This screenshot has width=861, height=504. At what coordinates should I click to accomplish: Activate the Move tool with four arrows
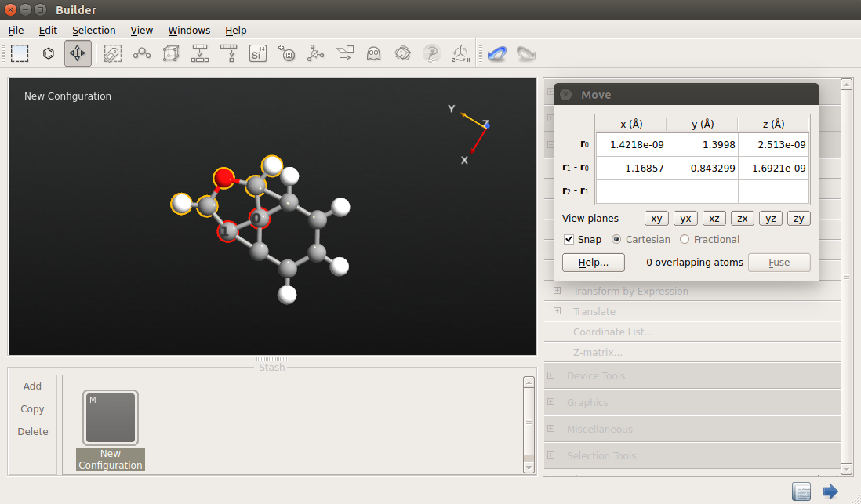(78, 53)
